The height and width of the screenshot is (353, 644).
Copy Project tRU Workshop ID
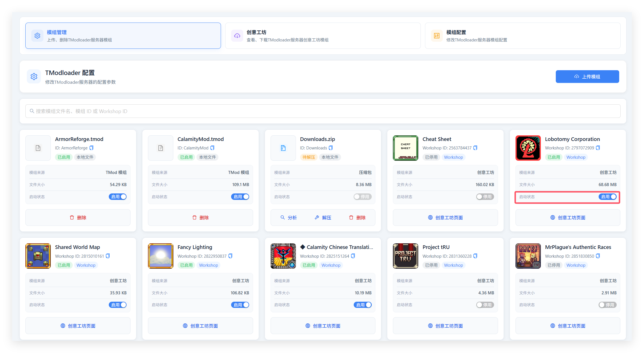(x=475, y=256)
